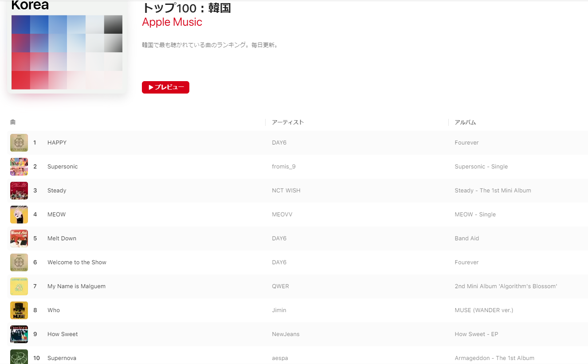
Task: Open artist DAY6 in the HAPPY row
Action: (279, 143)
